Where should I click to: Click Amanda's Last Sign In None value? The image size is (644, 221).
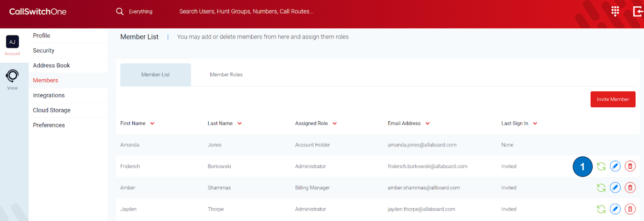coord(507,145)
